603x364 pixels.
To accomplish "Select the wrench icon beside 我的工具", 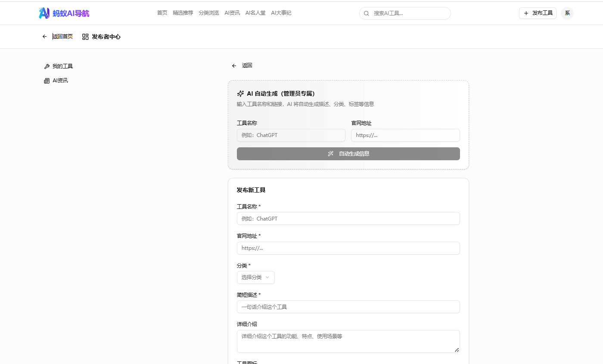I will [47, 66].
